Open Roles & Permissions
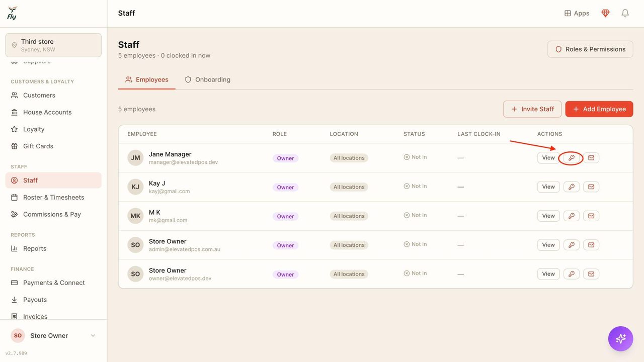 pyautogui.click(x=590, y=49)
